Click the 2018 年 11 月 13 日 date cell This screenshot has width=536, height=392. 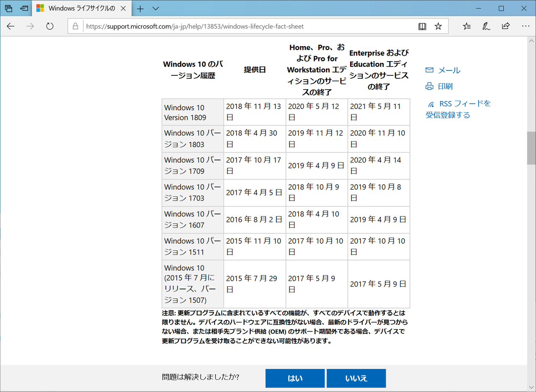coord(255,112)
